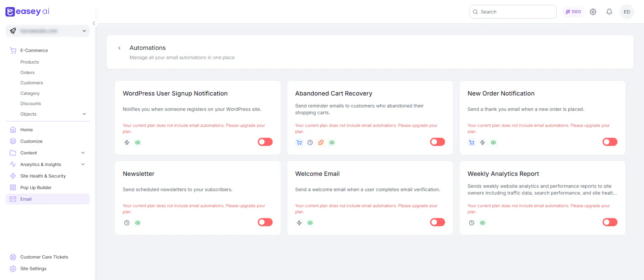644x280 pixels.
Task: Toggle New Order Notification switch
Action: (x=610, y=142)
